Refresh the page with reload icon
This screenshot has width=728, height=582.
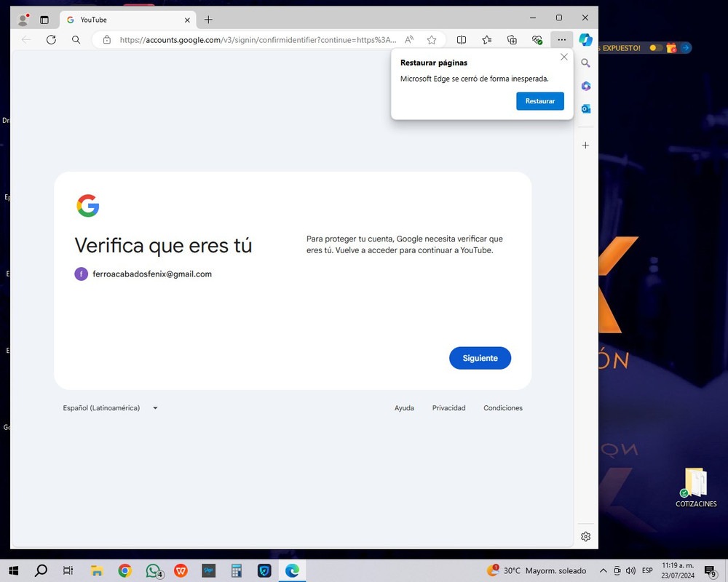(51, 40)
